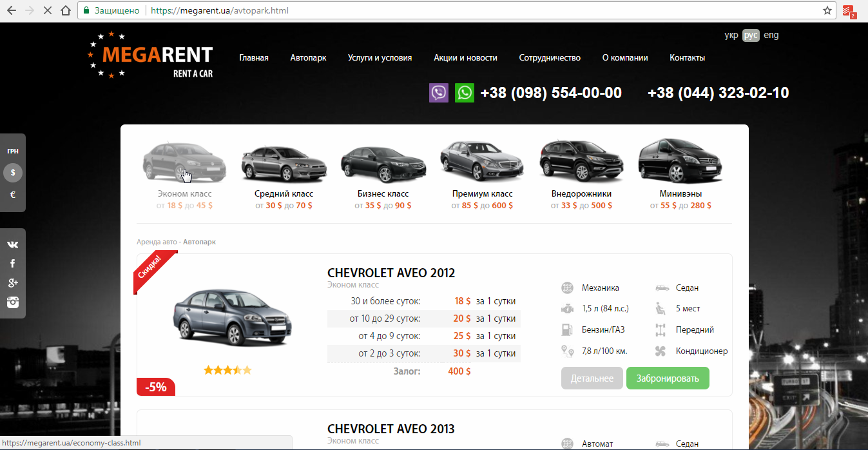
Task: Switch currency to ГРН
Action: [13, 152]
